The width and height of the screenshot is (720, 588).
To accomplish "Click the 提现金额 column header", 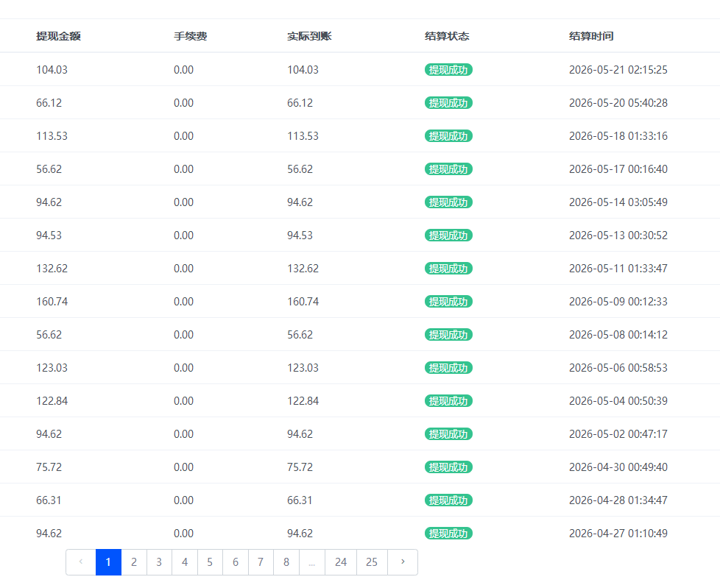I will [x=58, y=36].
